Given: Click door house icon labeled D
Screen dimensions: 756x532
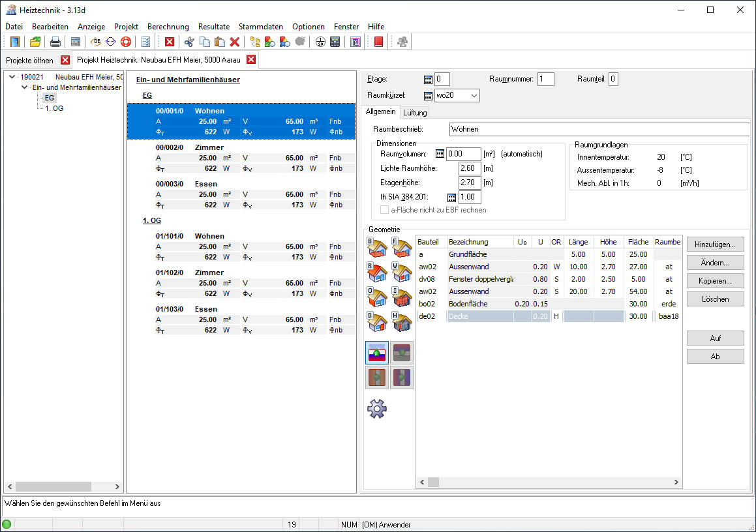Looking at the screenshot, I should (x=377, y=322).
